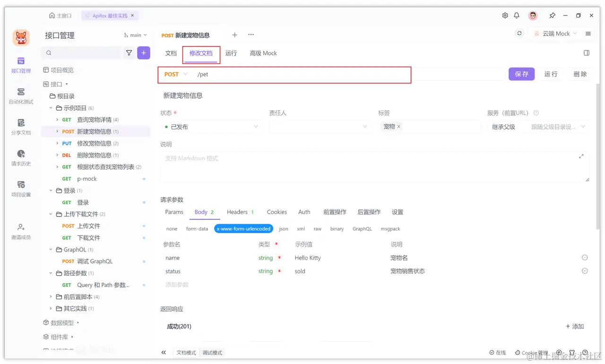Open the hamburger menu beside 云端 Mock
605x364 pixels.
coord(588,34)
